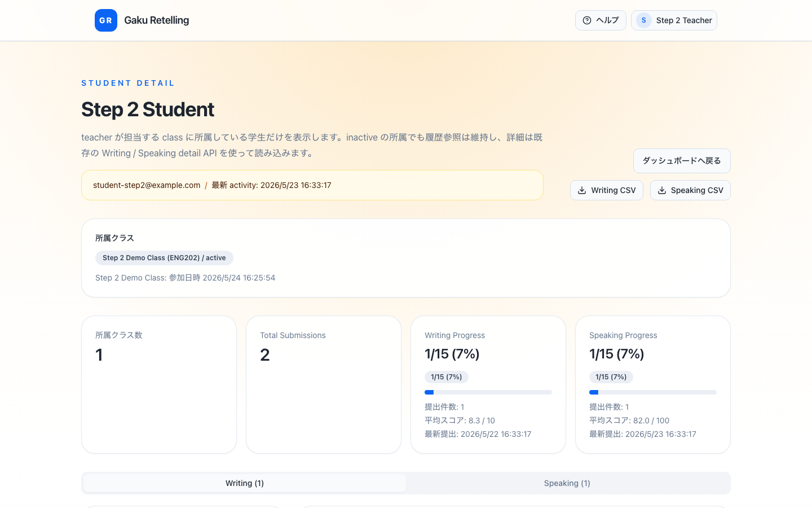This screenshot has height=508, width=812.
Task: Click the Speaking 1/15 (7%) badge
Action: tap(611, 377)
